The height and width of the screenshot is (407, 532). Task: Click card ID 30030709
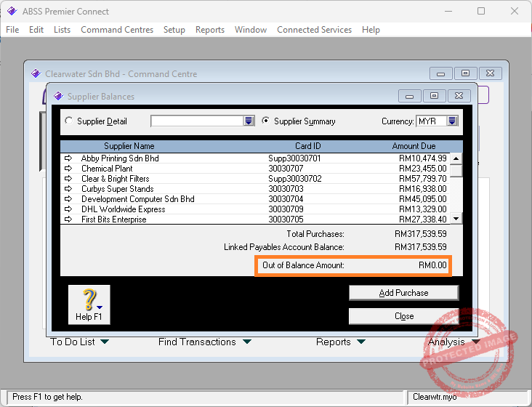[x=286, y=209]
